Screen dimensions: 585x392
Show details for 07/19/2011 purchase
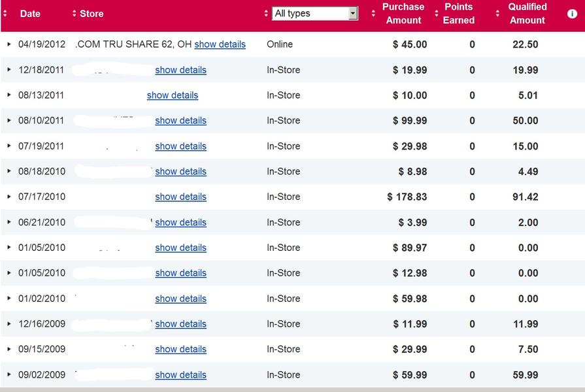180,146
